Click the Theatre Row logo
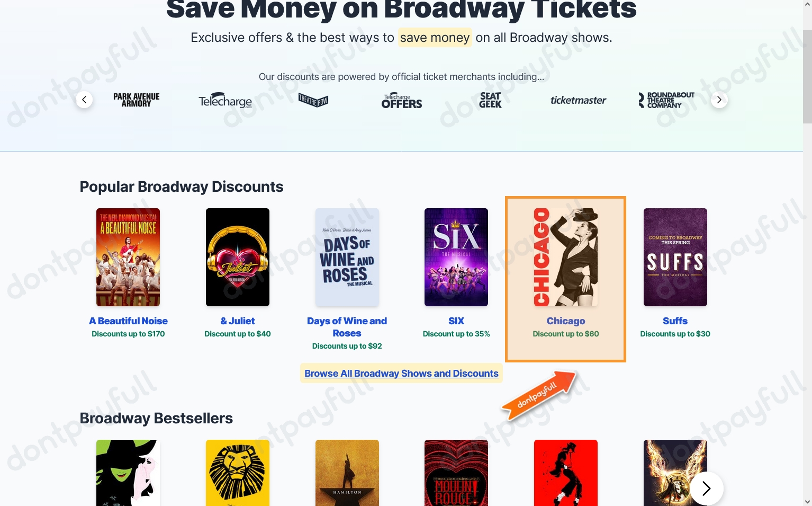 pos(313,100)
